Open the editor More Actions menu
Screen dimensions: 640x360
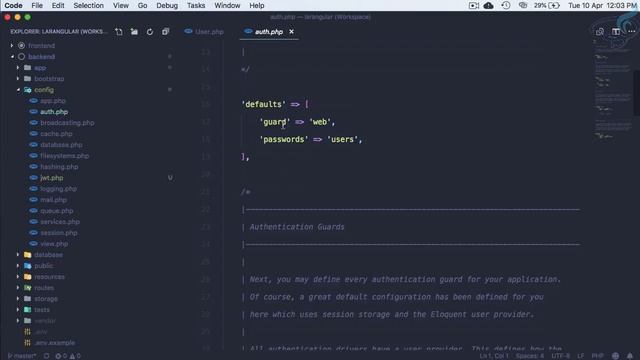click(x=631, y=31)
